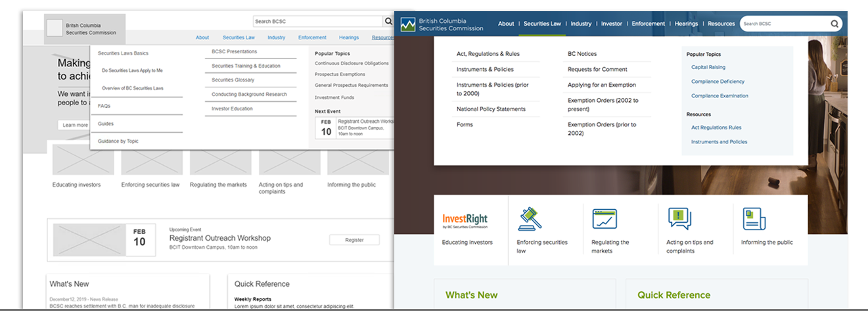Open the Forms link
This screenshot has height=311, width=868.
click(x=464, y=124)
